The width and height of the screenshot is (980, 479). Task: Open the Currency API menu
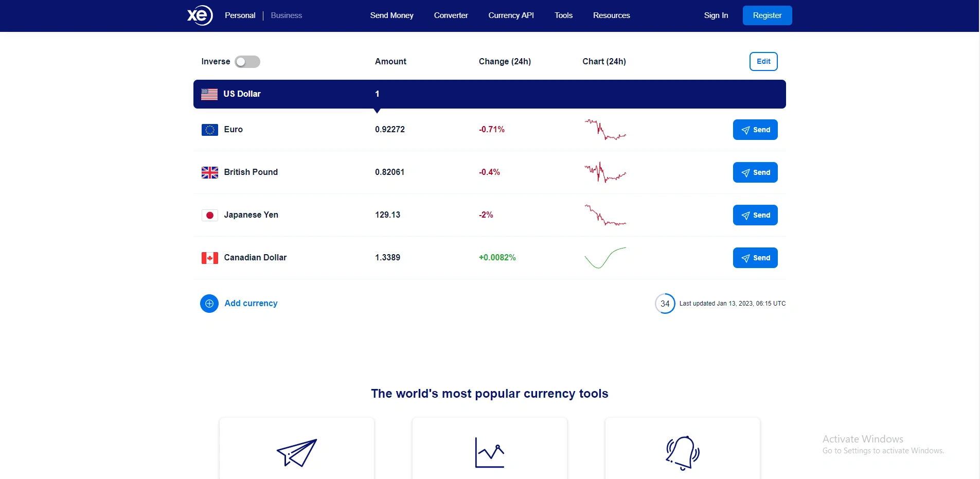click(511, 15)
